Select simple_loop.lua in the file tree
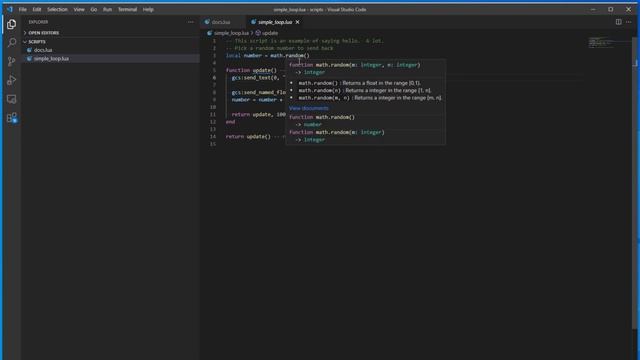640x360 pixels. (x=51, y=59)
